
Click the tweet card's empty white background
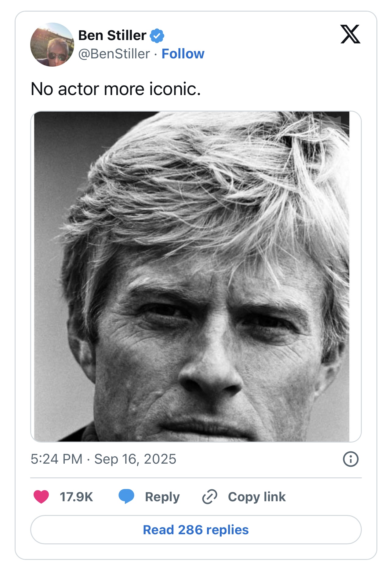[x=275, y=61]
